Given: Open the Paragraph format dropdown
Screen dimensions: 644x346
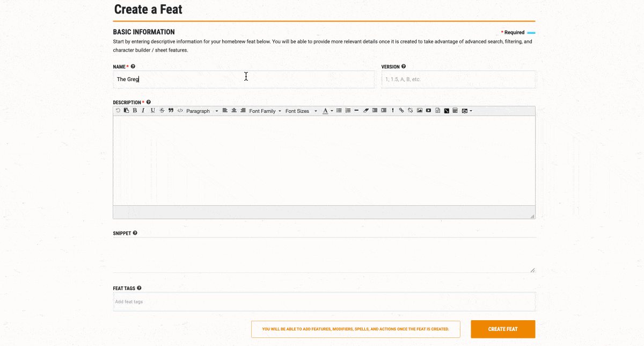Looking at the screenshot, I should pos(202,111).
